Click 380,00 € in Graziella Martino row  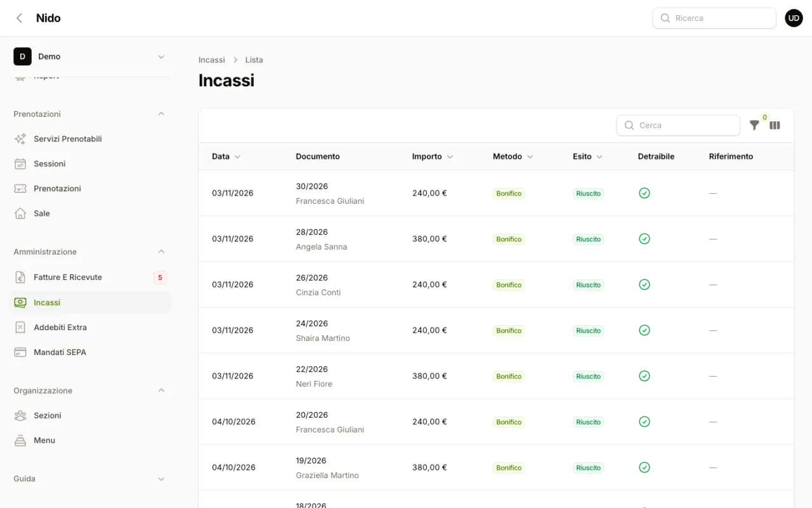tap(429, 467)
